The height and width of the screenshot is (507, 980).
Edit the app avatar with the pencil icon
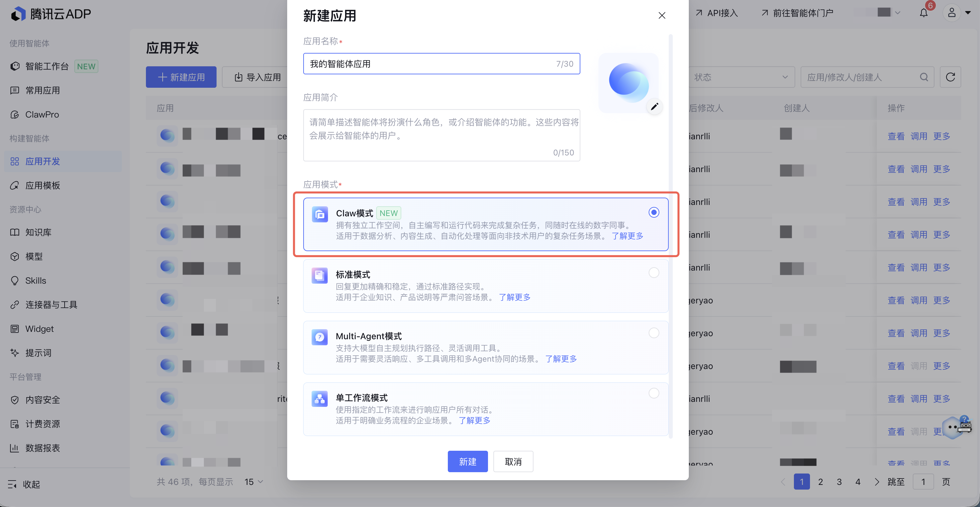(x=654, y=106)
